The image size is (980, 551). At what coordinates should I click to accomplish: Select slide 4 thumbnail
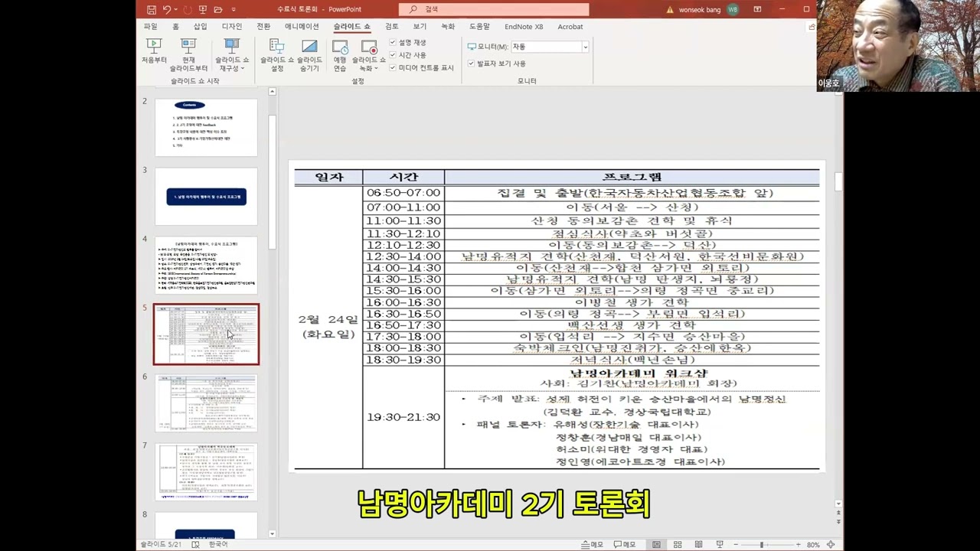pyautogui.click(x=206, y=265)
